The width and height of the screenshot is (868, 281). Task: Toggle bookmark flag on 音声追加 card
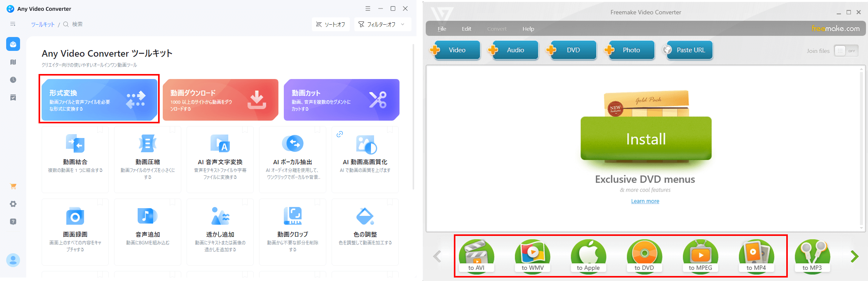coord(172,202)
